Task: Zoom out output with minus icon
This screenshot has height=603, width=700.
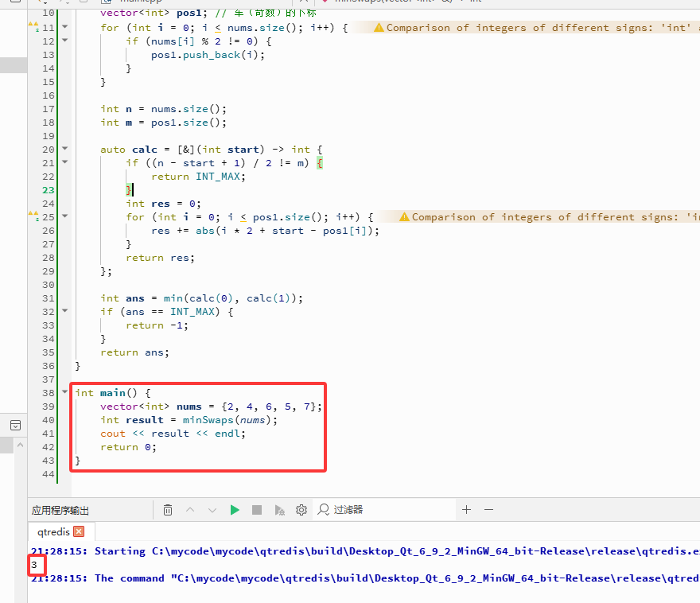Action: coord(489,510)
